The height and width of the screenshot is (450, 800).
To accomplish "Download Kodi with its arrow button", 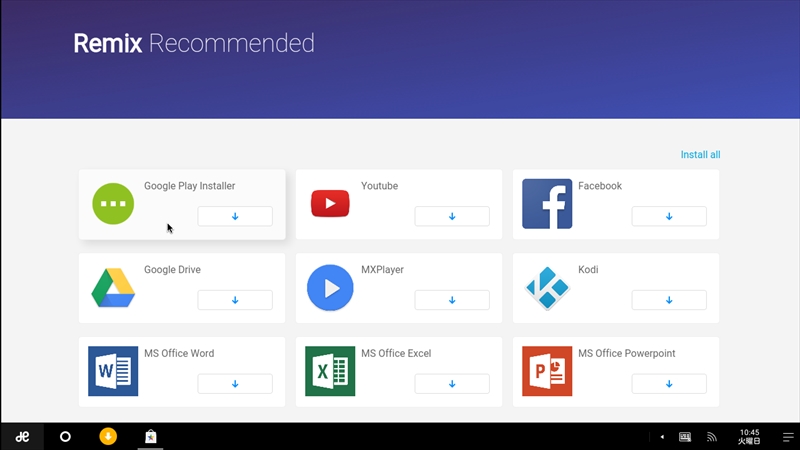I will 669,300.
